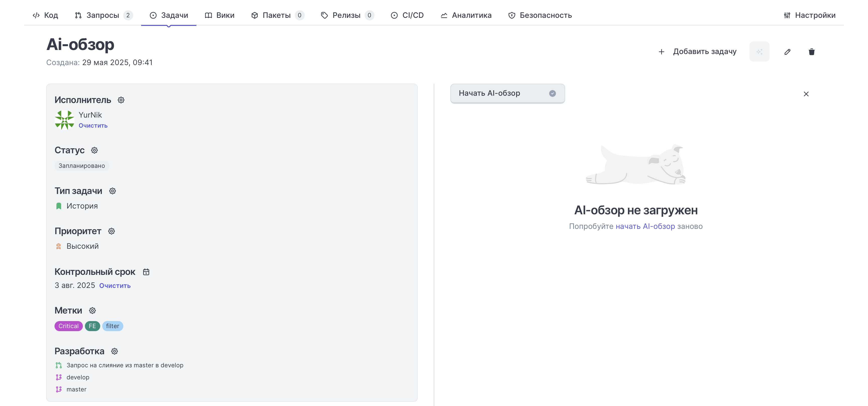Click the green bookmark icon by История

pos(59,206)
